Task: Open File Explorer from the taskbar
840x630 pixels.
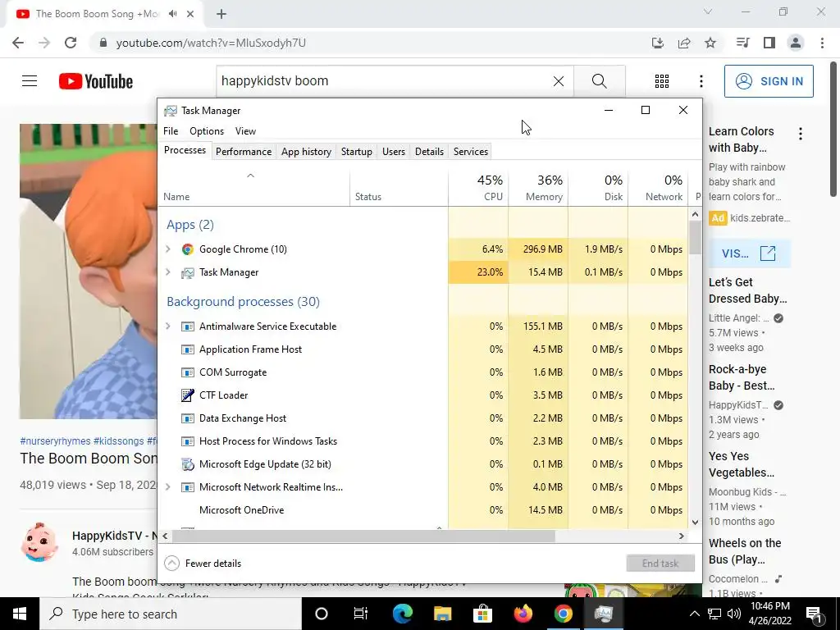Action: tap(442, 614)
